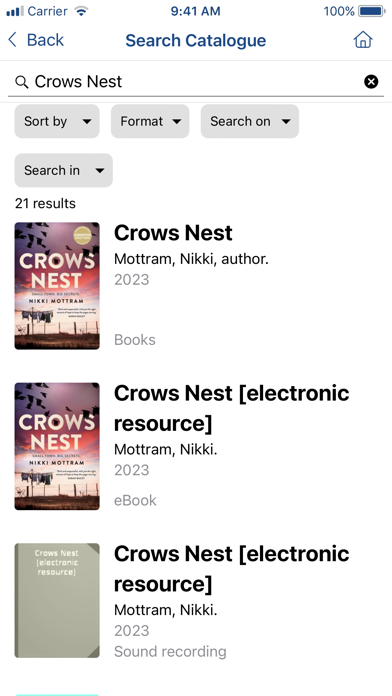This screenshot has width=392, height=696.
Task: Open the eBook Crows Nest cover thumbnail
Action: coord(57,446)
